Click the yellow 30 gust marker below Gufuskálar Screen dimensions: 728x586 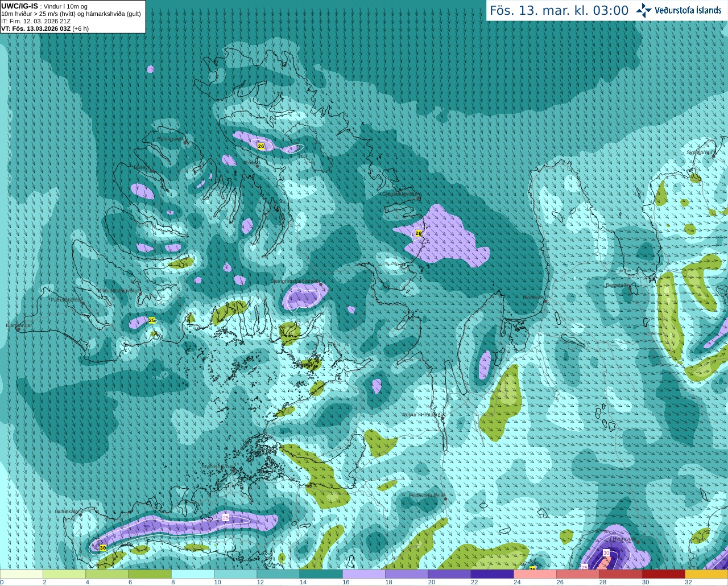point(103,547)
